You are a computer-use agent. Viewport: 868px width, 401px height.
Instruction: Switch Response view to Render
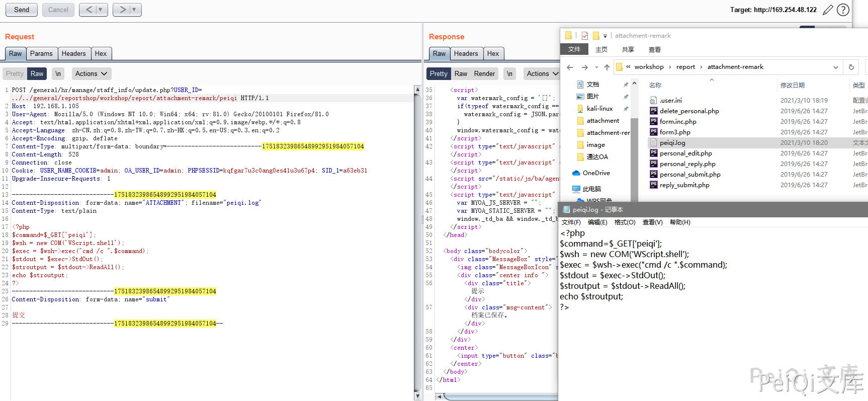(x=484, y=73)
